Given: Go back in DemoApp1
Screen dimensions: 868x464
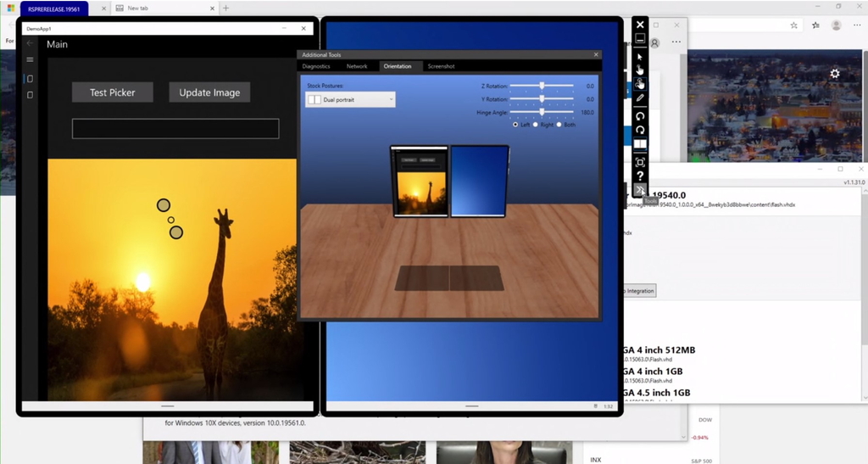Looking at the screenshot, I should click(x=30, y=43).
